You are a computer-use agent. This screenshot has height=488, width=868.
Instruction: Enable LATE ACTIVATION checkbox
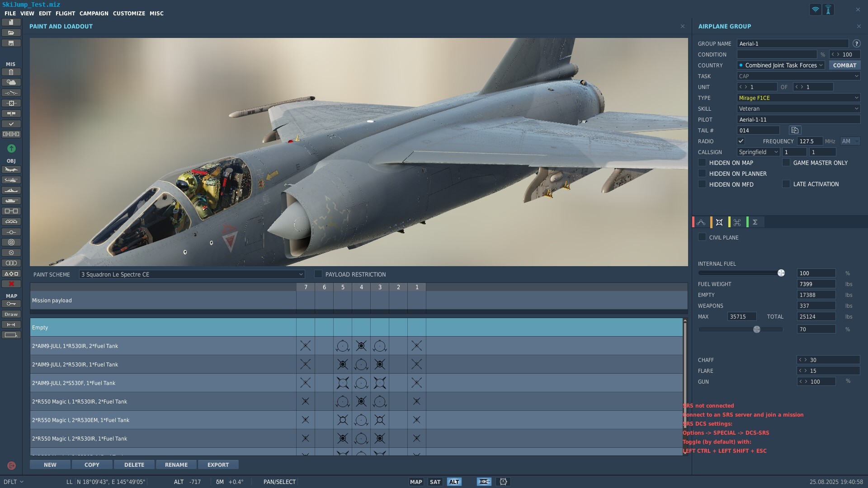click(786, 184)
